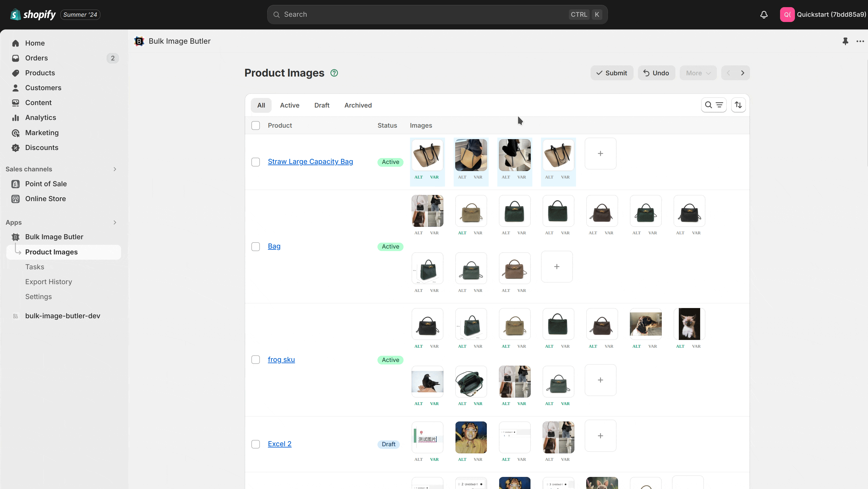
Task: Check the Straw Large Capacity Bag row
Action: [255, 162]
